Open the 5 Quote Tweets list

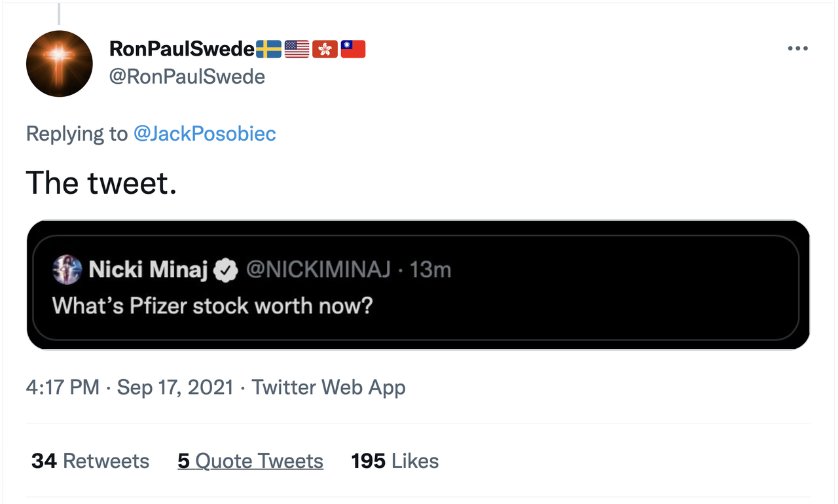(250, 461)
